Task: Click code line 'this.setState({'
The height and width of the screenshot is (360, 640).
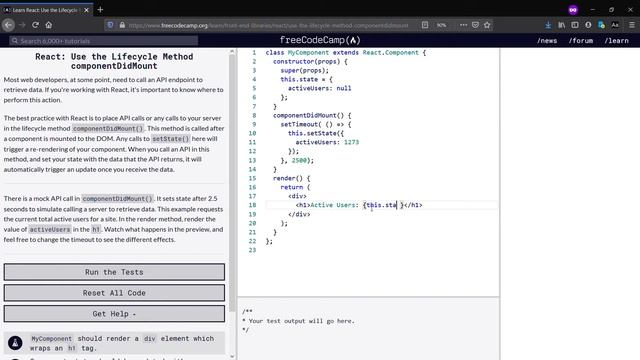Action: [316, 133]
